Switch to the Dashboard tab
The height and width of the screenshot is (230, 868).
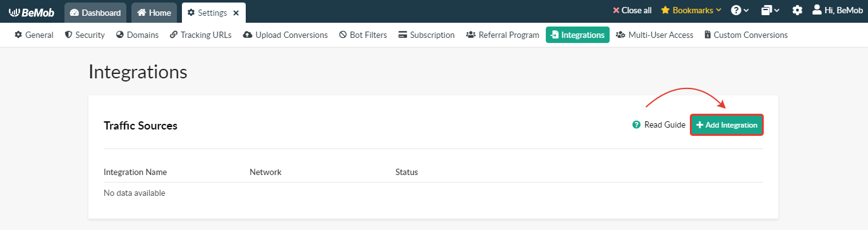tap(95, 13)
